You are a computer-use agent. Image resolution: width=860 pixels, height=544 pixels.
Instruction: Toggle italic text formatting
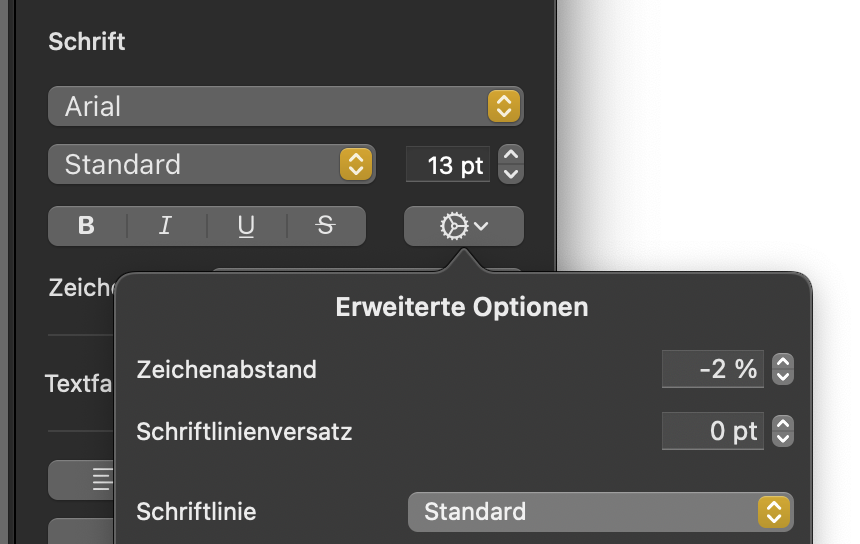point(166,226)
